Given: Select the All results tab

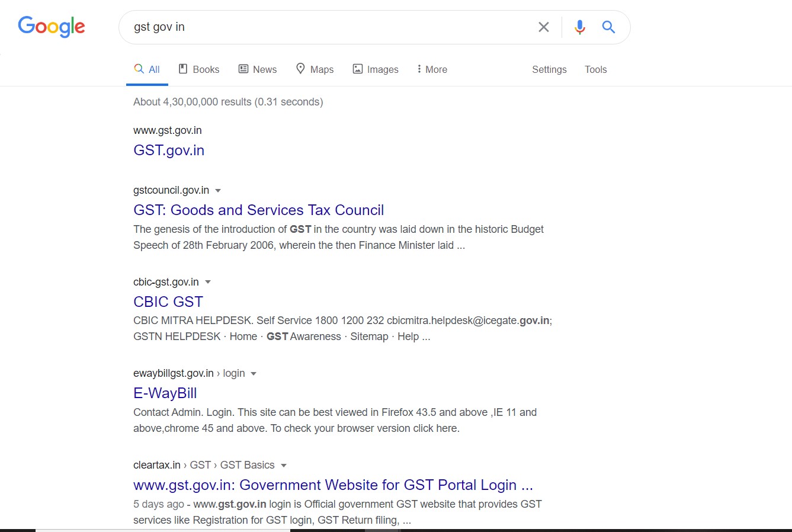Looking at the screenshot, I should pyautogui.click(x=147, y=69).
